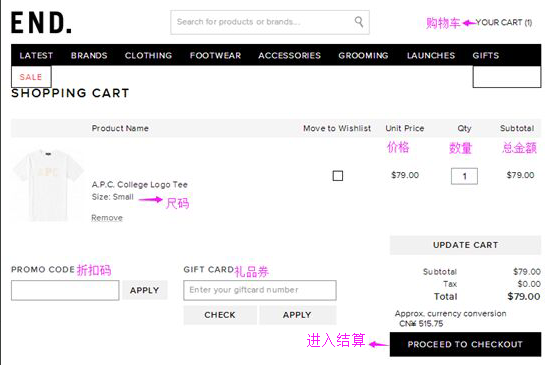Click the giftcard number input field
Viewport: 555px width, 365px height.
pos(260,290)
